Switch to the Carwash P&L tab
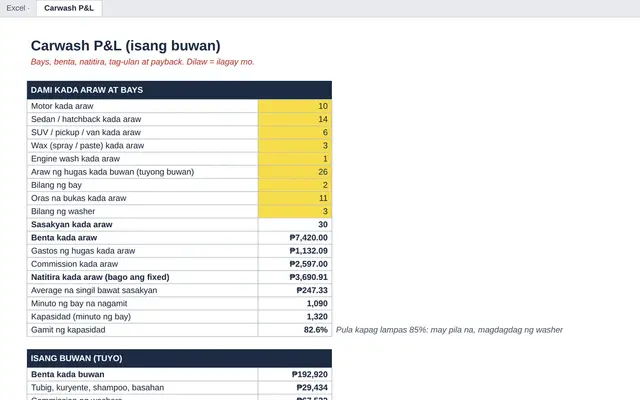This screenshot has width=640, height=400. [69, 8]
